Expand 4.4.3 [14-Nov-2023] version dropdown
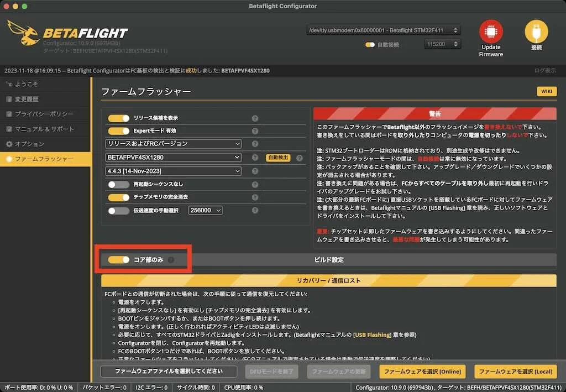The width and height of the screenshot is (566, 392). pyautogui.click(x=173, y=171)
